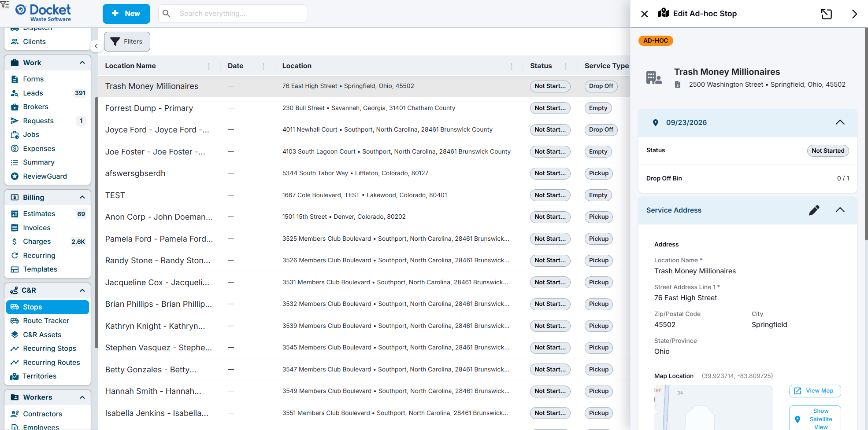Viewport: 868px width, 430px height.
Task: Collapse the Workers section
Action: (82, 397)
